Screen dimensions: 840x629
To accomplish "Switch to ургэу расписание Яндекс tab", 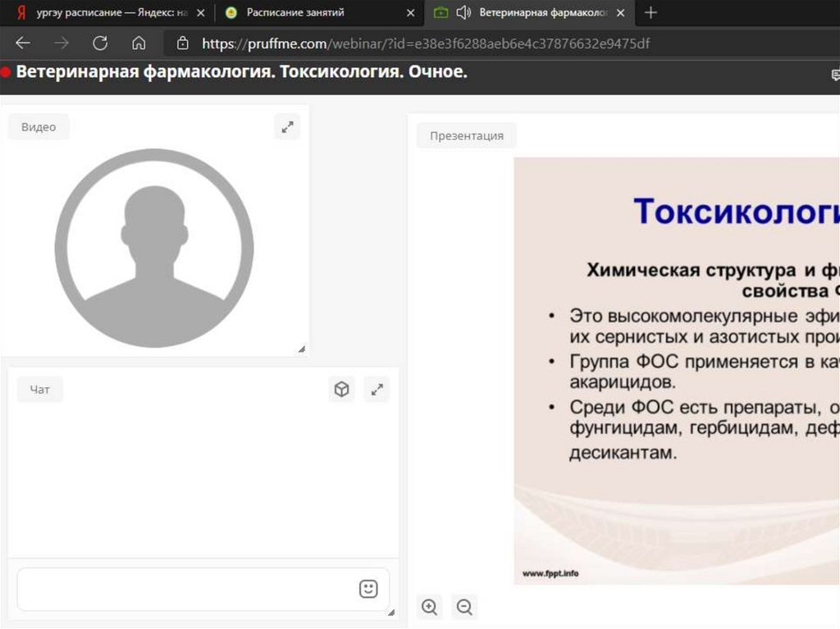I will pyautogui.click(x=107, y=12).
